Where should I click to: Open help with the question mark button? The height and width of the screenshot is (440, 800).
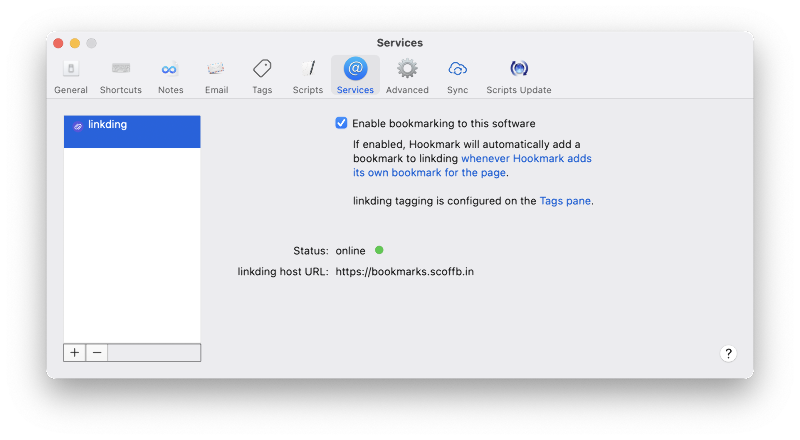(728, 353)
